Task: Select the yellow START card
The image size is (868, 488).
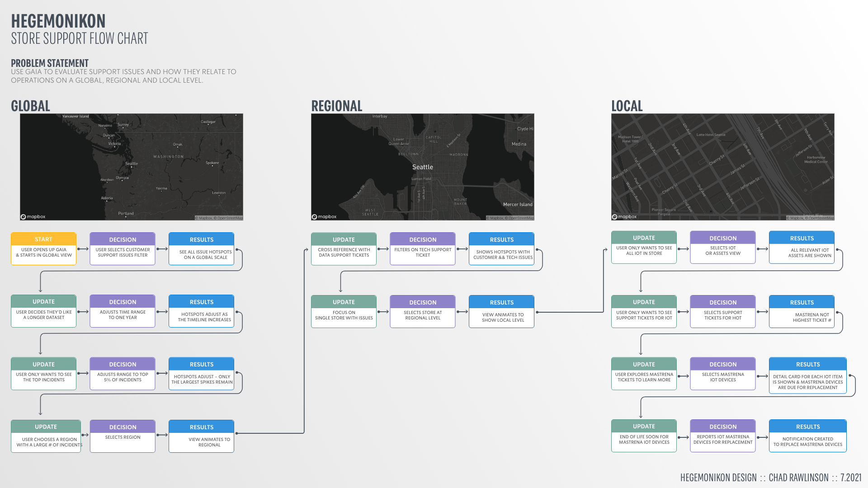Action: coord(43,249)
